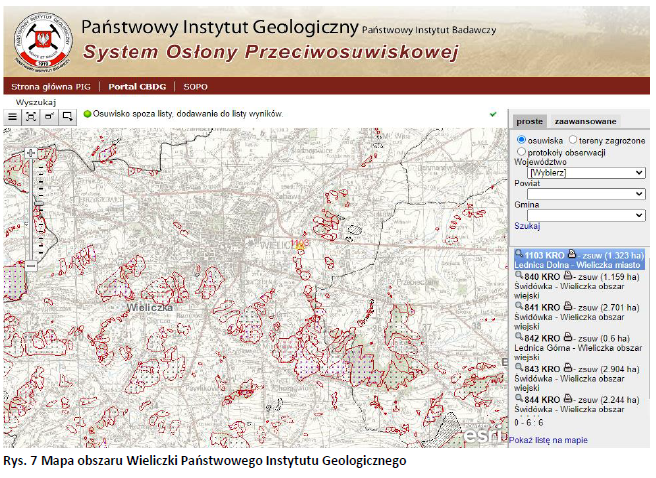Click the System Osłony Przeciwosuwiskowej title

click(x=271, y=53)
